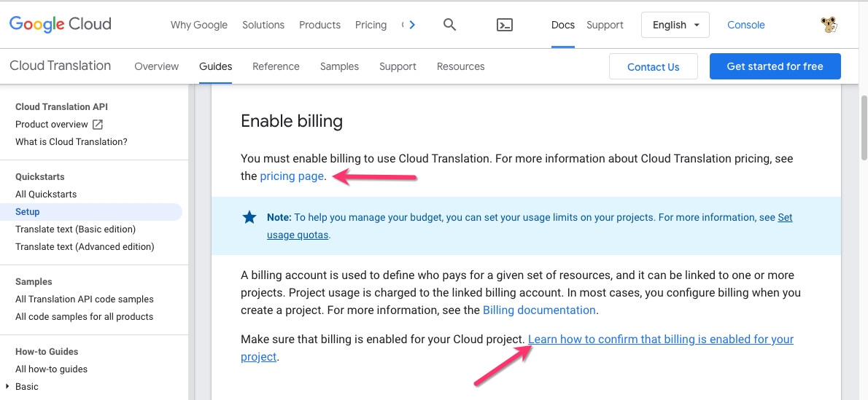Open the Samples tab
The height and width of the screenshot is (400, 868).
click(x=339, y=66)
